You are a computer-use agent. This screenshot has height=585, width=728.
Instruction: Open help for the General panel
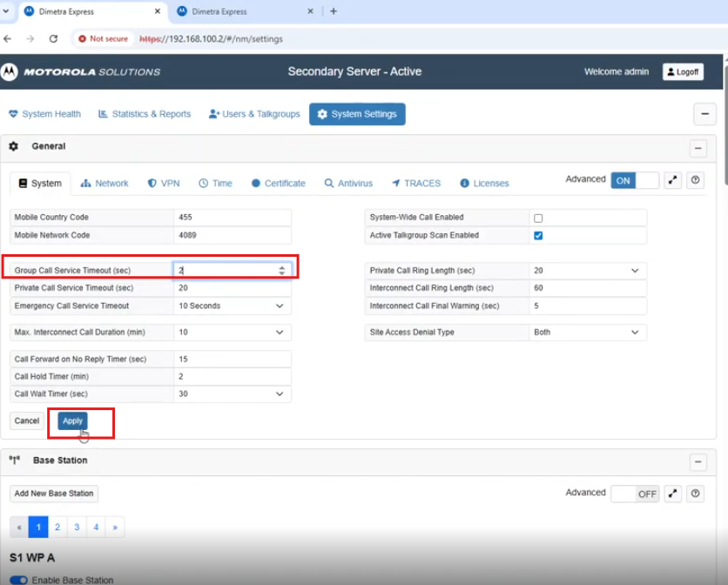tap(695, 180)
